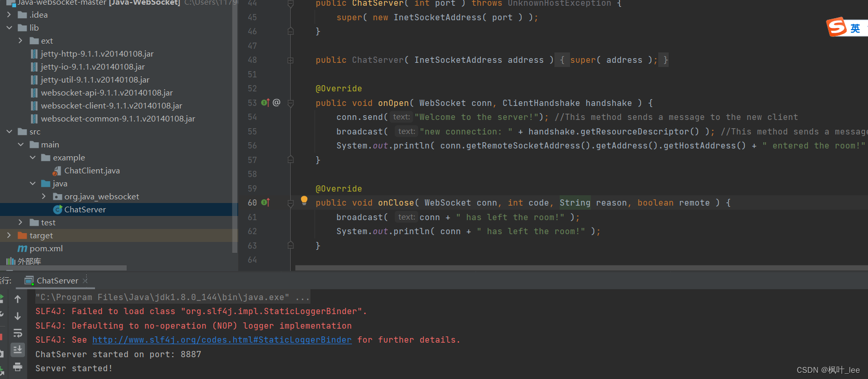Expand the target folder

coord(9,235)
